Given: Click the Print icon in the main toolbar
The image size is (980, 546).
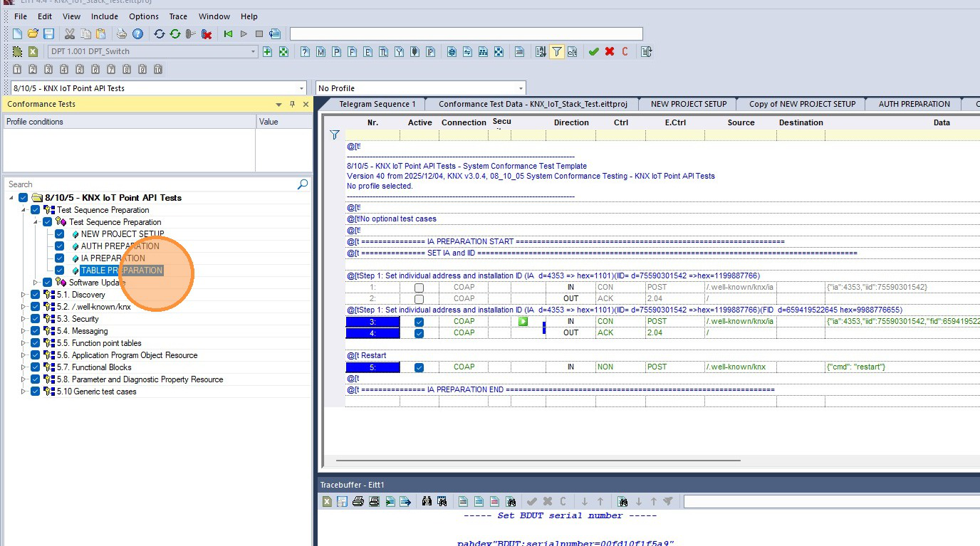Looking at the screenshot, I should pyautogui.click(x=122, y=33).
